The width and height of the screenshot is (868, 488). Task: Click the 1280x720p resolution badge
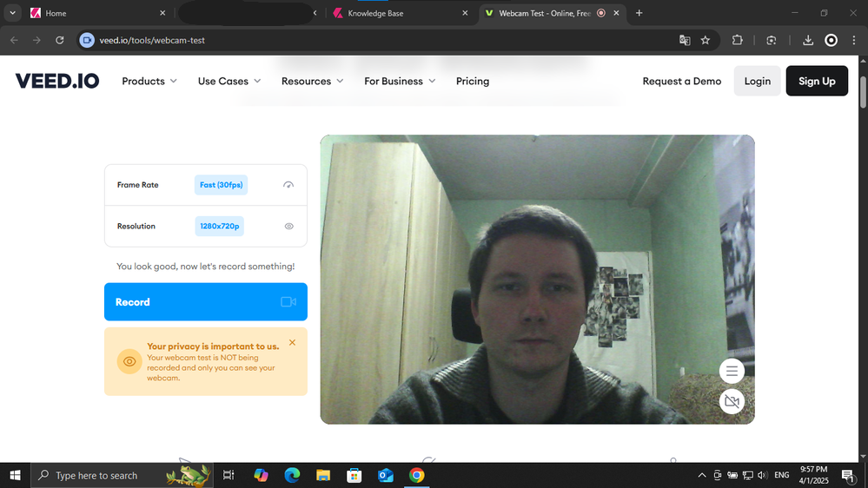pyautogui.click(x=219, y=227)
